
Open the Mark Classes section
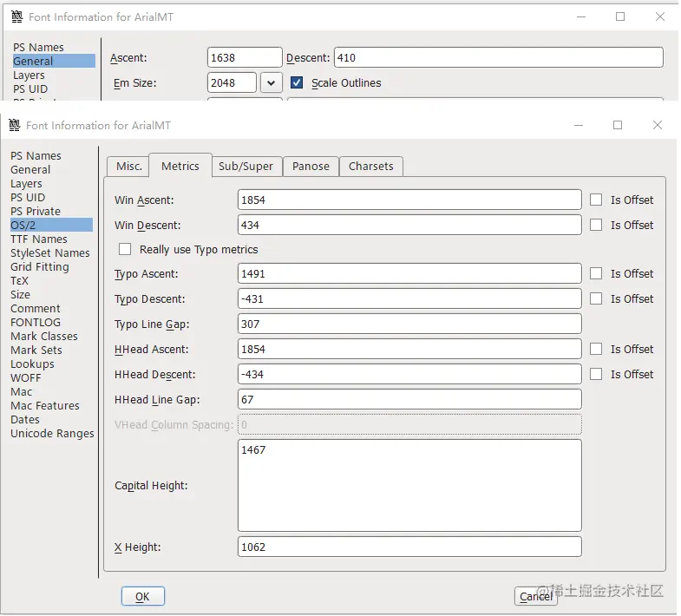(x=44, y=337)
